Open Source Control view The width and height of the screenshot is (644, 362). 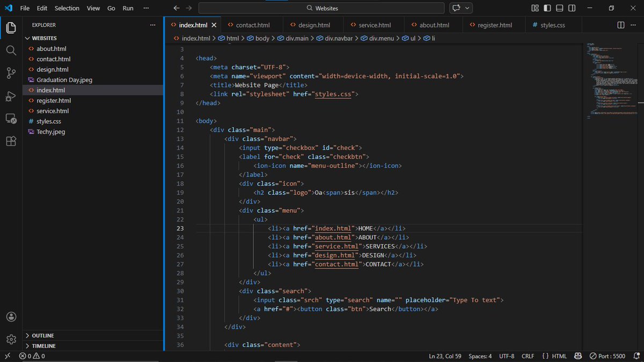[x=11, y=73]
